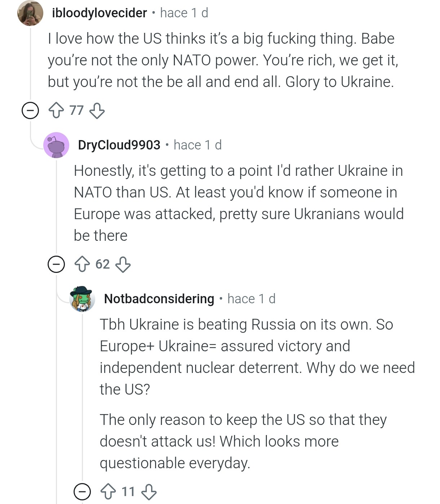Downvote ibloodylovecider's comment

(97, 110)
